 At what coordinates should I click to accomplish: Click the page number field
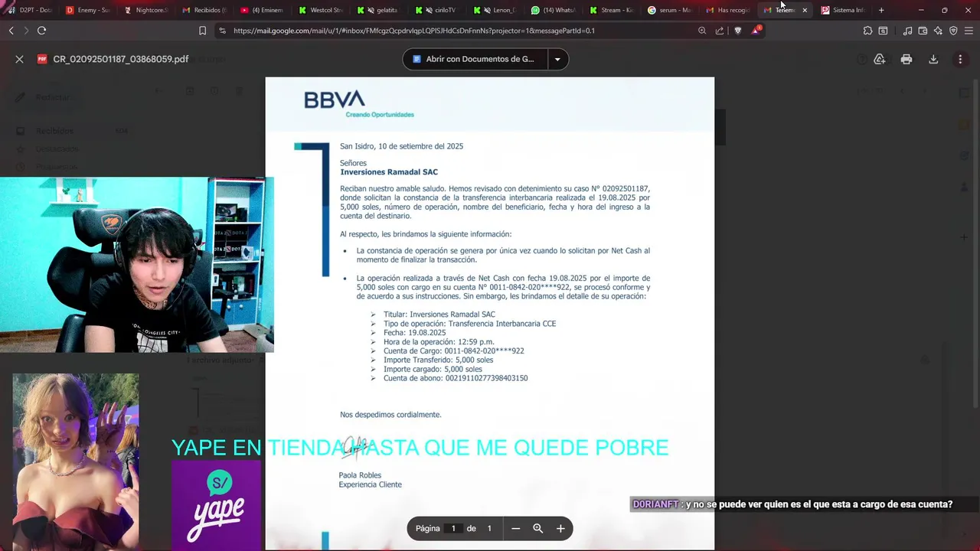point(453,528)
